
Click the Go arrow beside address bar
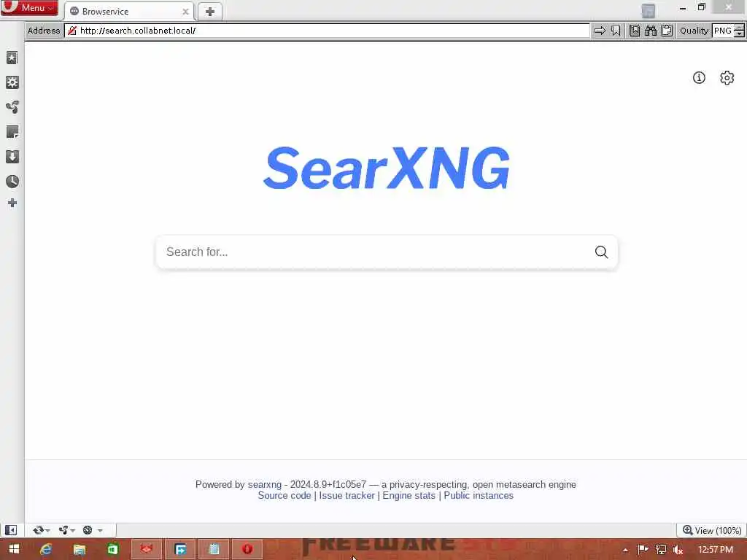[x=600, y=31]
